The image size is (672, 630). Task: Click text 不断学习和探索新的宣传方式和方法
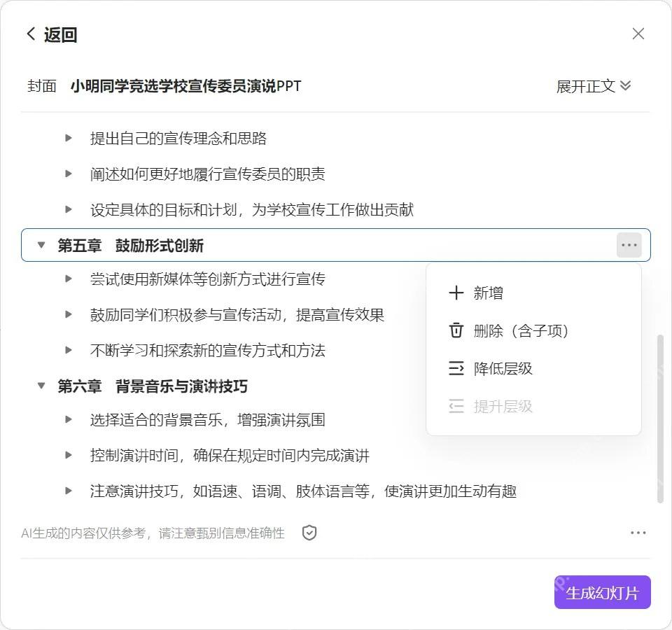[208, 350]
